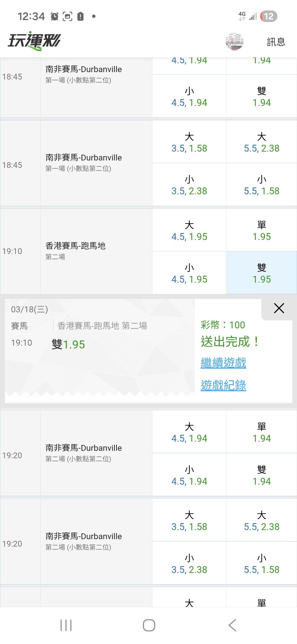The image size is (297, 644).
Task: Open the user profile avatar
Action: click(234, 42)
